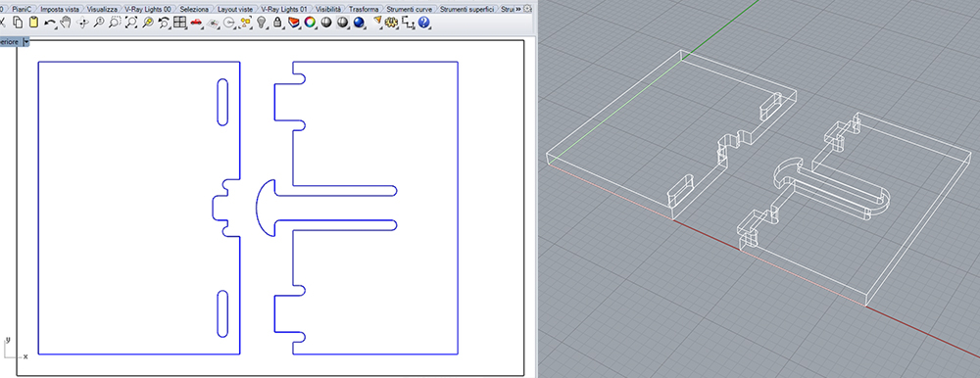This screenshot has height=378, width=980.
Task: Click the Undo view change icon
Action: click(x=164, y=24)
